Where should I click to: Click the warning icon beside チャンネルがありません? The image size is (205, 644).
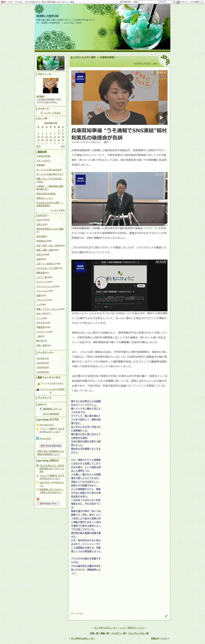39,384
